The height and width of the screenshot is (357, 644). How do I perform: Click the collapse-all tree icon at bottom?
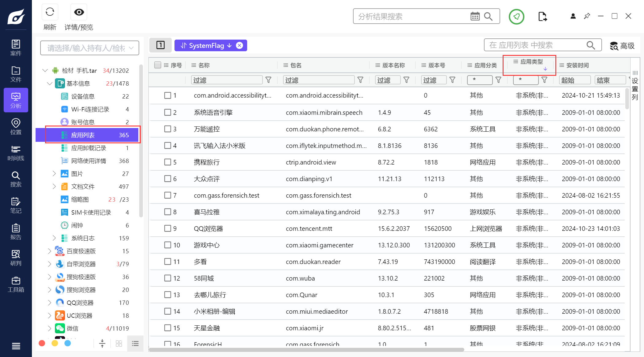102,343
